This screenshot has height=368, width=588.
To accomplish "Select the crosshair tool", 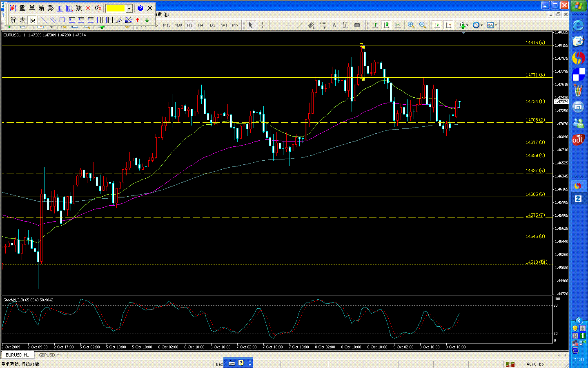I will click(x=263, y=25).
